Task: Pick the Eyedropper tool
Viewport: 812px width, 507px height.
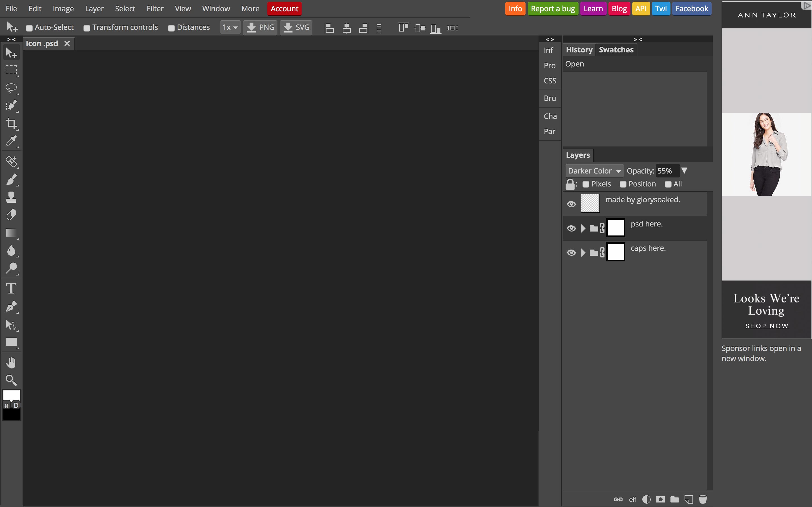Action: pyautogui.click(x=11, y=141)
